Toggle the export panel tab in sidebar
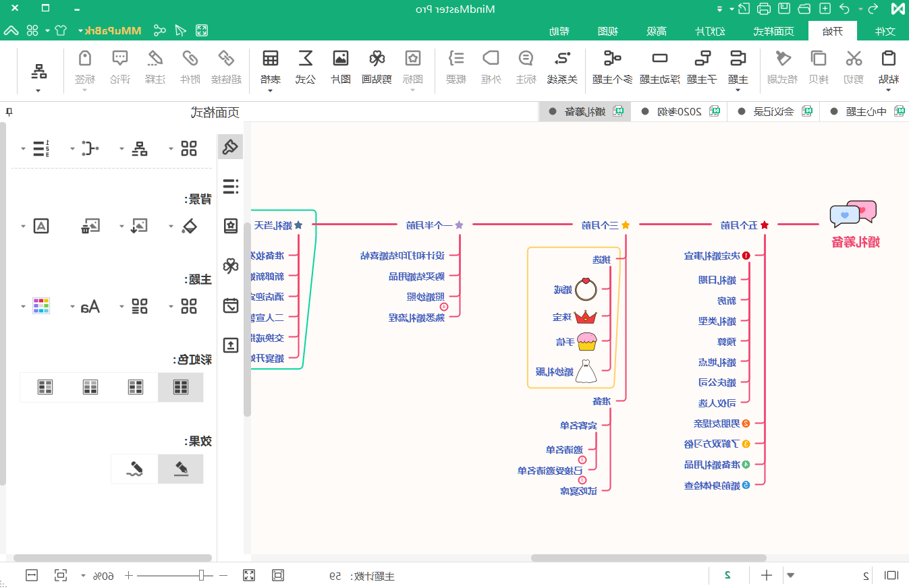This screenshot has height=588, width=909. (231, 345)
